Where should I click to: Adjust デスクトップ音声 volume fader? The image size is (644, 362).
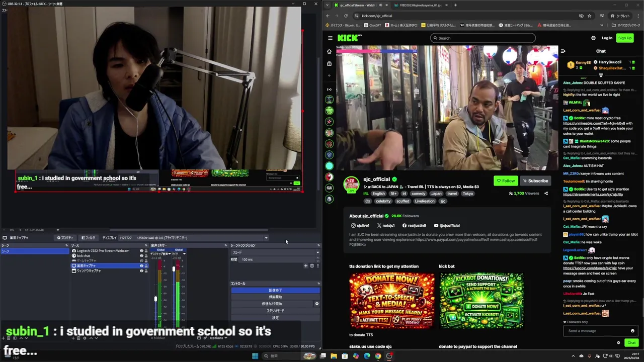(155, 299)
